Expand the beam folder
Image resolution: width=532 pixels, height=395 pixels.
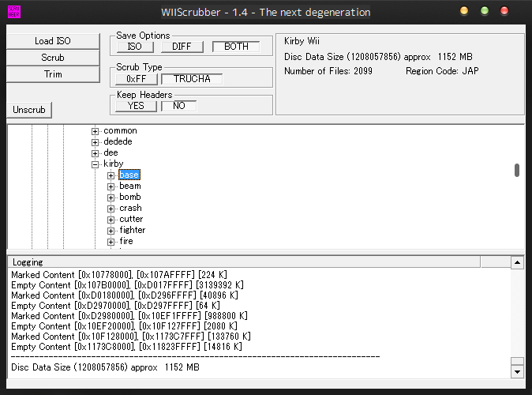pos(111,186)
